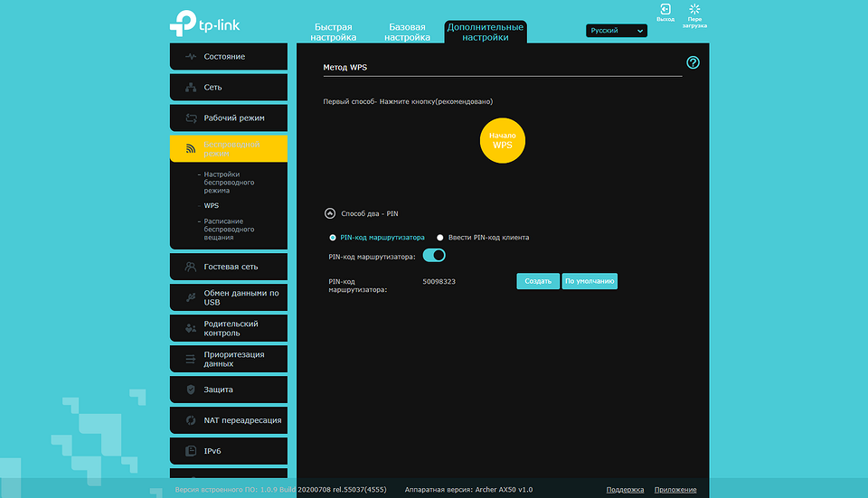This screenshot has width=868, height=498.
Task: Click the IPv6 sidebar icon
Action: pyautogui.click(x=190, y=451)
